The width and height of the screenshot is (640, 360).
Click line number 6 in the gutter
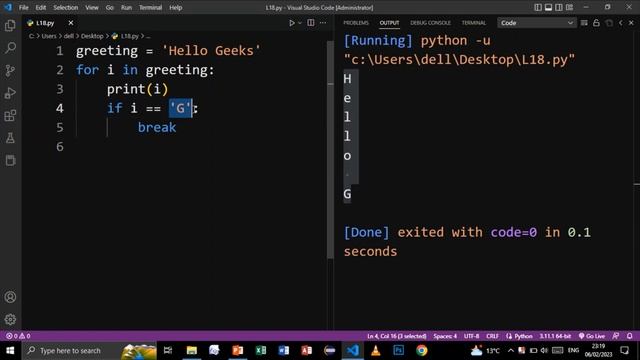point(60,147)
